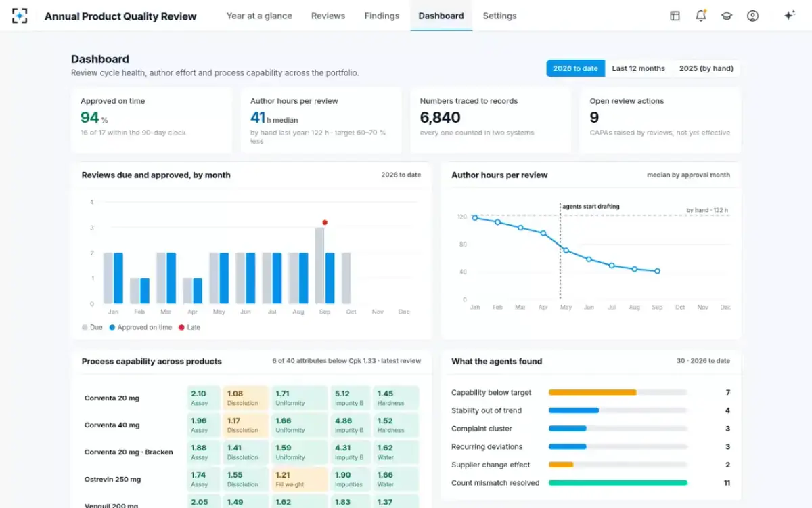Click the grey Oct due bar
This screenshot has height=508, width=812.
pyautogui.click(x=346, y=278)
